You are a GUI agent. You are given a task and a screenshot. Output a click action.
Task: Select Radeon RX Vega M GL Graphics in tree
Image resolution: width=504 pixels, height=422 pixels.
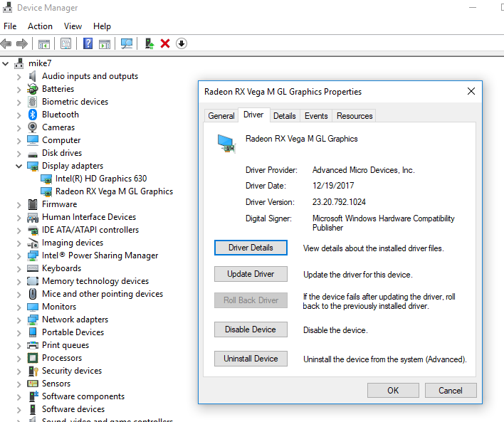[x=114, y=191]
